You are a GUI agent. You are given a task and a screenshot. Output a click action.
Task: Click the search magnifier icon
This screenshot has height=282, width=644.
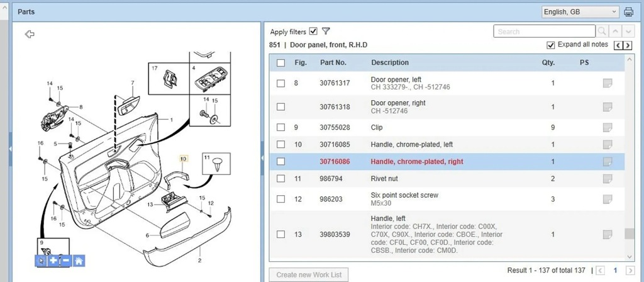tap(602, 31)
